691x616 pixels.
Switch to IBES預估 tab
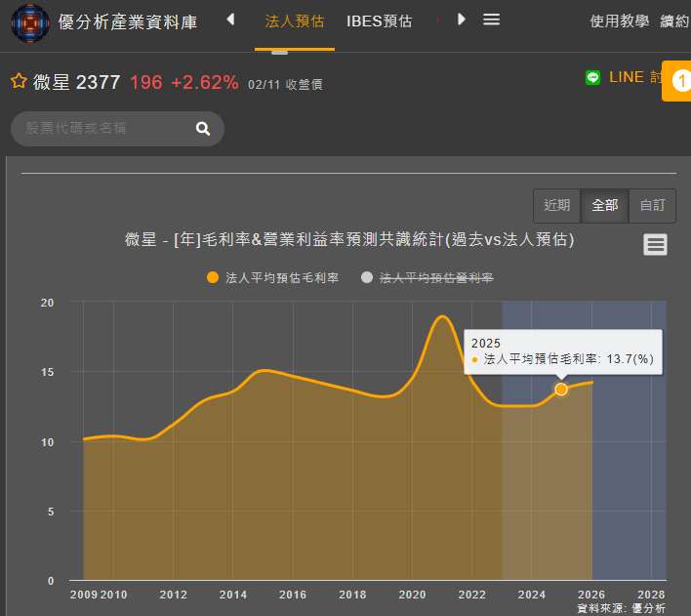(379, 21)
